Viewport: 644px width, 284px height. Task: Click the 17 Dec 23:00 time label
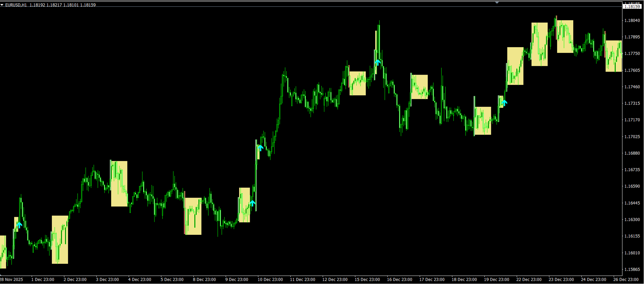(x=432, y=280)
